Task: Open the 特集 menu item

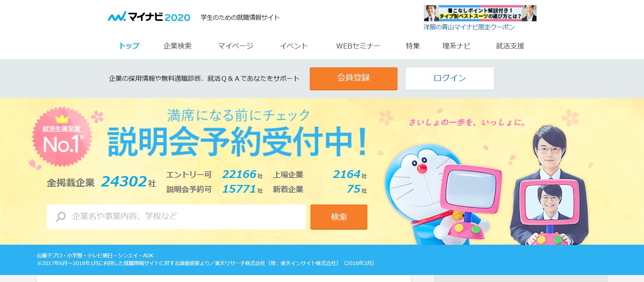Action: click(x=413, y=46)
